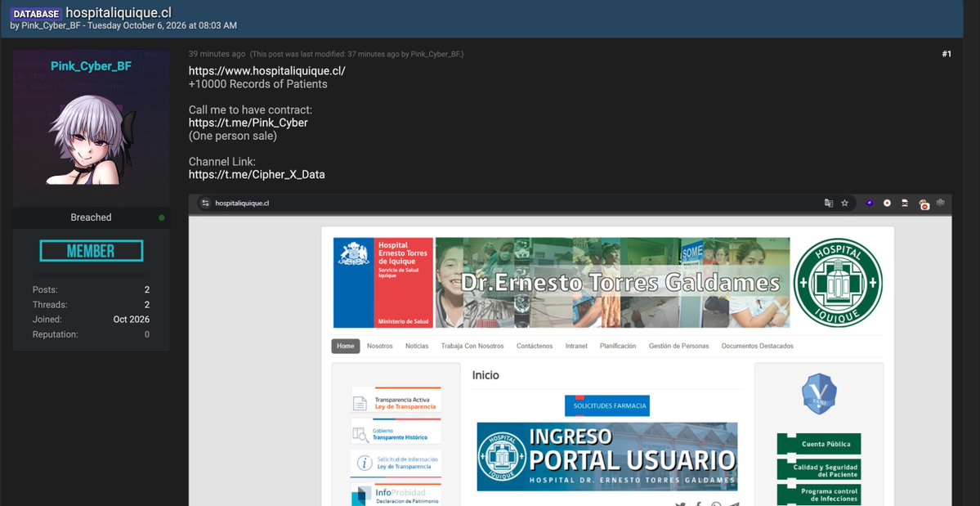Click the Home tab on hospital site
Viewport: 980px width, 506px height.
click(x=346, y=346)
